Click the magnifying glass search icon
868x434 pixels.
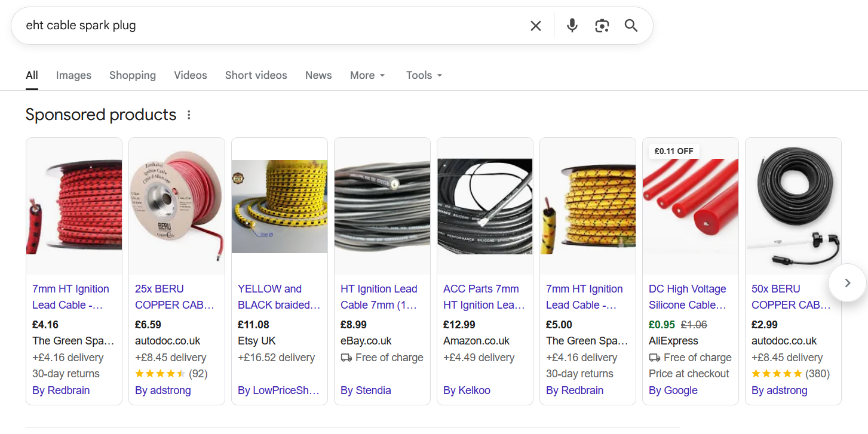click(x=631, y=26)
